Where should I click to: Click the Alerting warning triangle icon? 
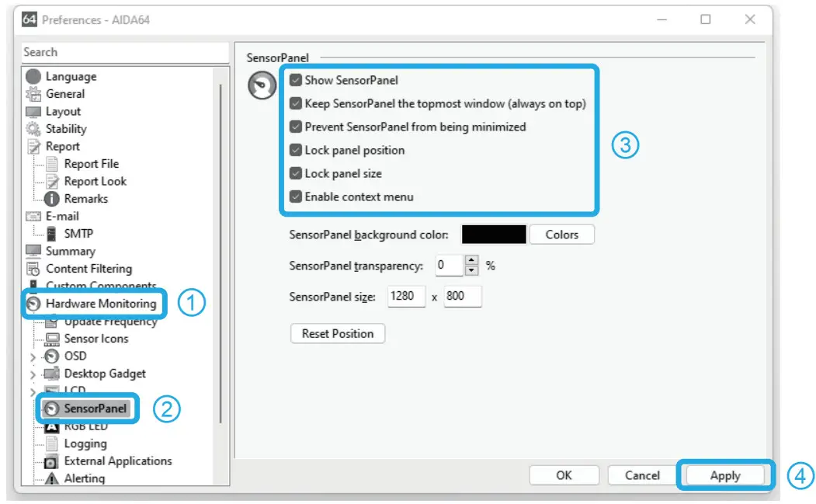click(51, 478)
